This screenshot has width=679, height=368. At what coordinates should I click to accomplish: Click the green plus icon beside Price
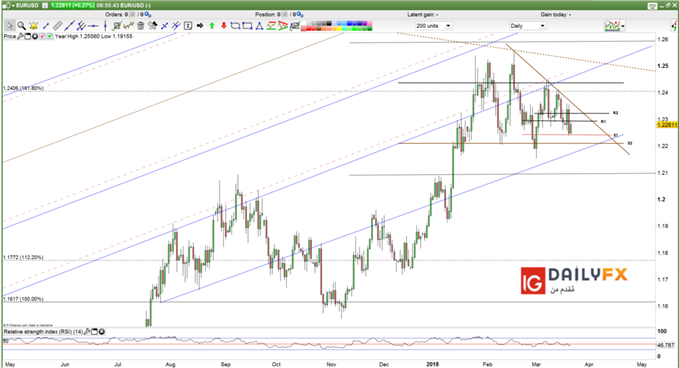(49, 36)
